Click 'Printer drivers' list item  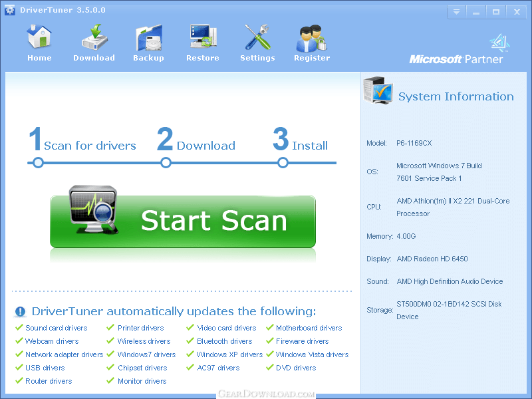click(141, 328)
